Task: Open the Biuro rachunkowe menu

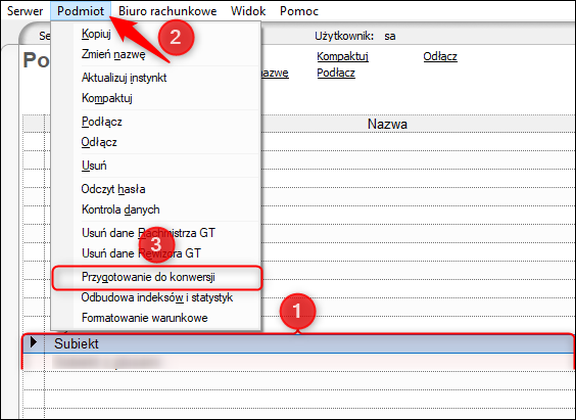Action: [168, 11]
